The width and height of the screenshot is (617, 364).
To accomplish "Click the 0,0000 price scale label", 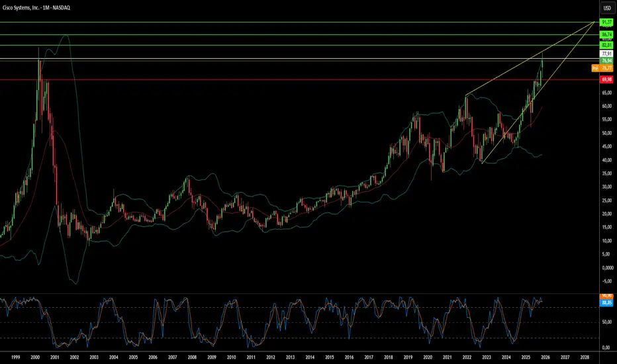I will click(x=608, y=267).
